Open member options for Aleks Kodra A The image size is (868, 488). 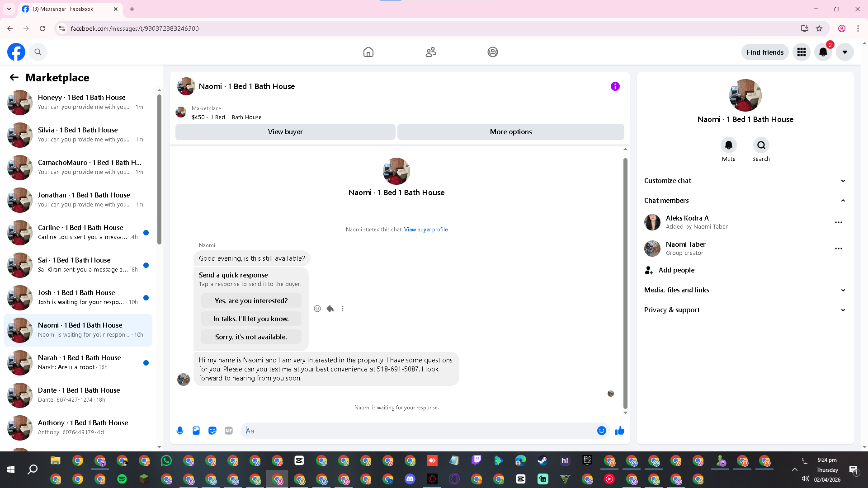839,222
